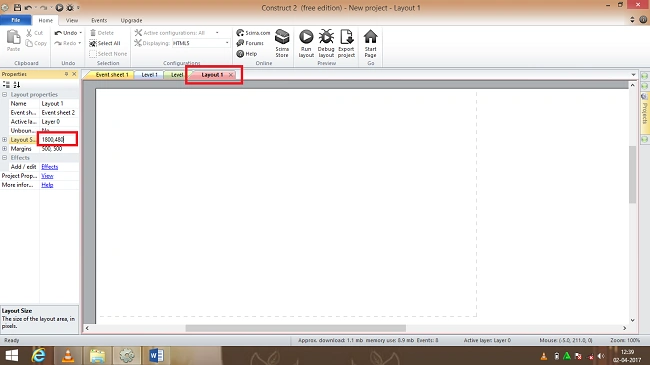
Task: Open the Help icon in Online group
Action: tap(240, 54)
